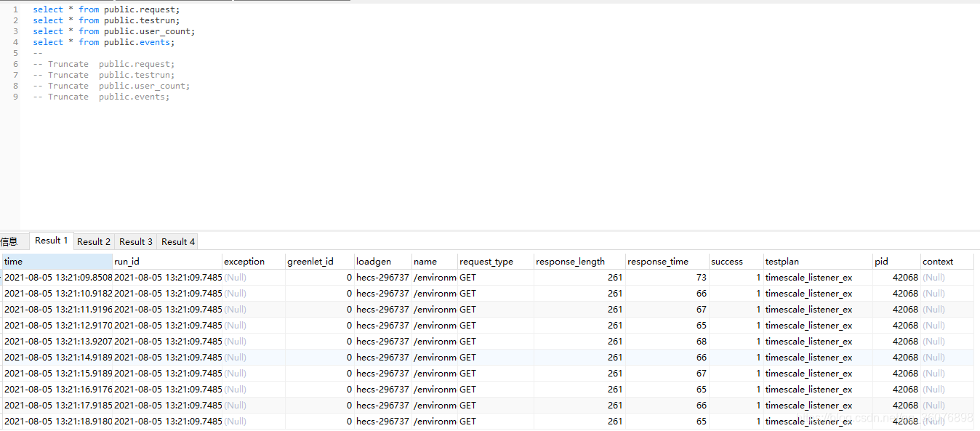
Task: Click line number 9 in the gutter
Action: pyautogui.click(x=15, y=97)
